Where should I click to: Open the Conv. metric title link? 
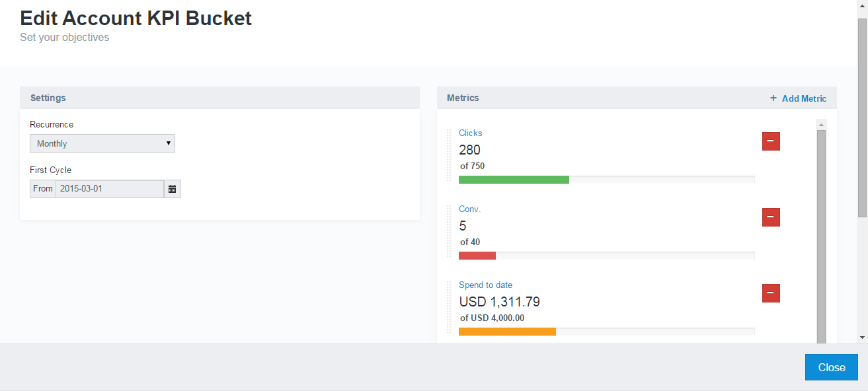point(469,209)
